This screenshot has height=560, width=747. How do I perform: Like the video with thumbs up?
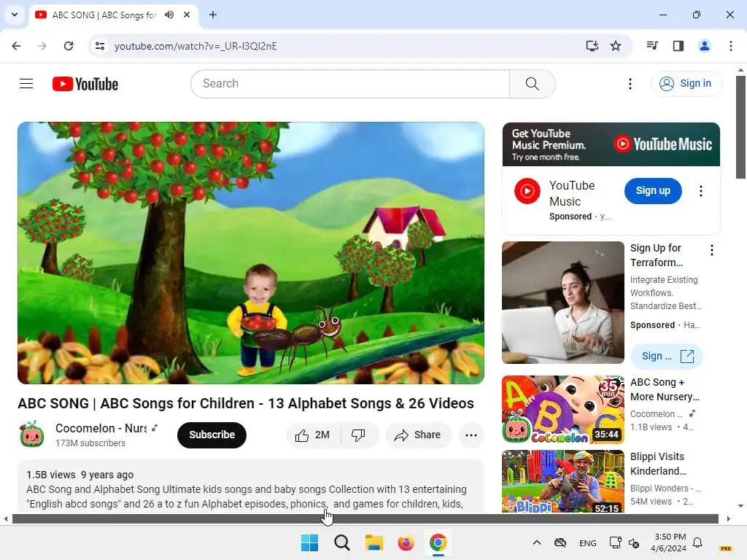[x=313, y=435]
